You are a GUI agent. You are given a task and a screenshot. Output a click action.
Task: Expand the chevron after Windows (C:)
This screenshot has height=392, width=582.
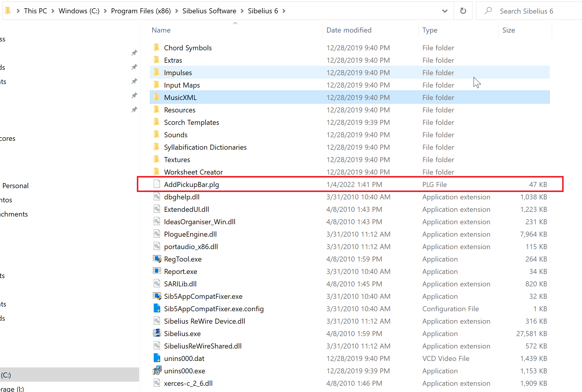(105, 11)
